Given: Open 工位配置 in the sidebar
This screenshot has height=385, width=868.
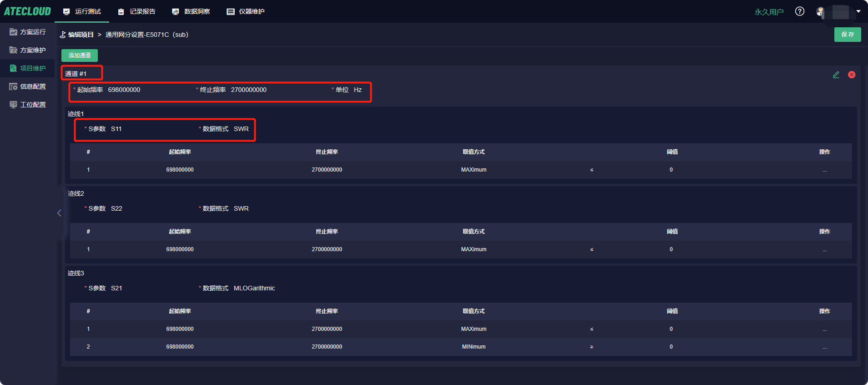Looking at the screenshot, I should pyautogui.click(x=28, y=105).
